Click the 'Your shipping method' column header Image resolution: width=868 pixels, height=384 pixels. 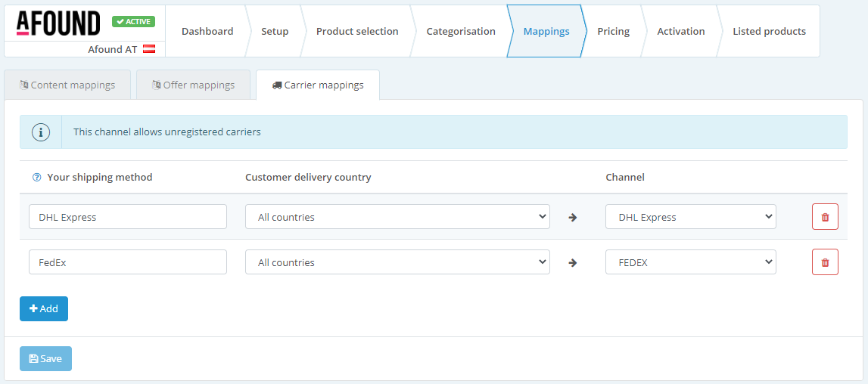coord(100,177)
